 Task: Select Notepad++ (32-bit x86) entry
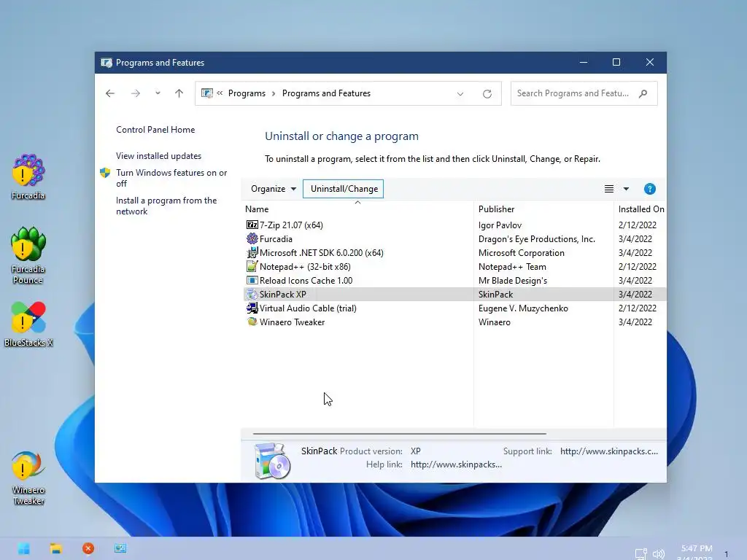(455, 266)
